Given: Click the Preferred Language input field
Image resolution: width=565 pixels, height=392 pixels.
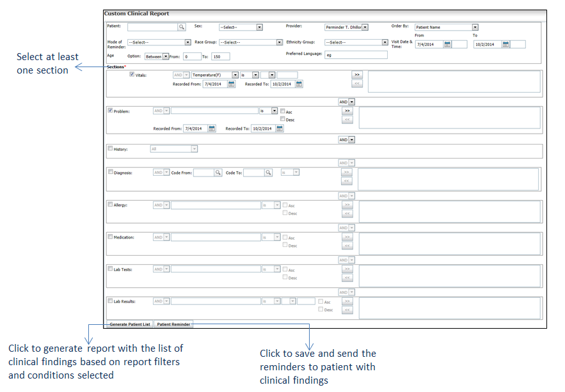Looking at the screenshot, I should click(356, 55).
